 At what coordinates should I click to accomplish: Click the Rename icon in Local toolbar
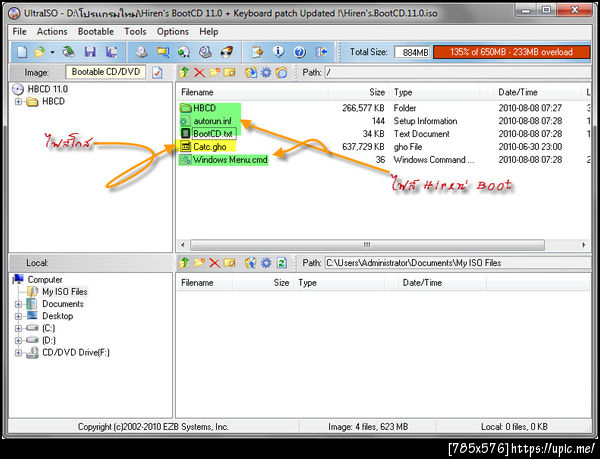229,263
